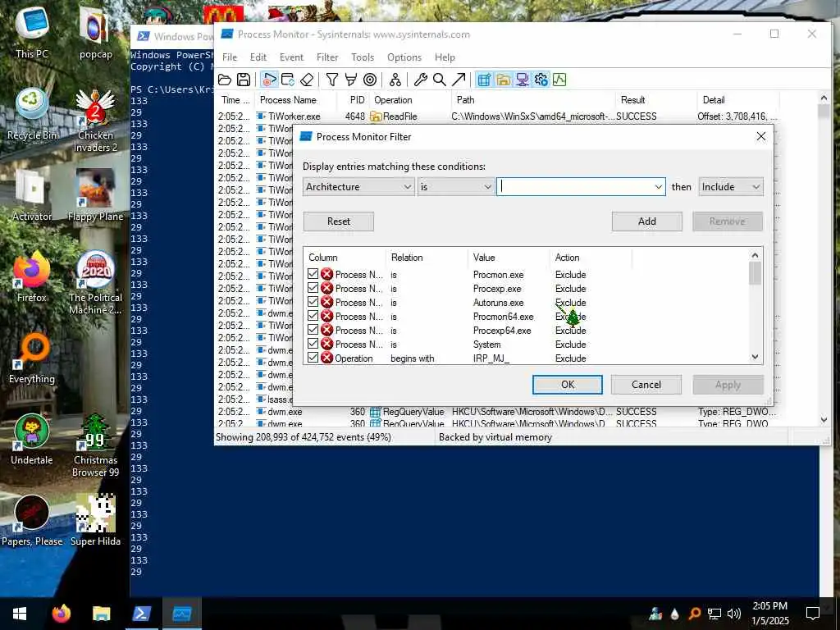Open the Event menu

(291, 57)
